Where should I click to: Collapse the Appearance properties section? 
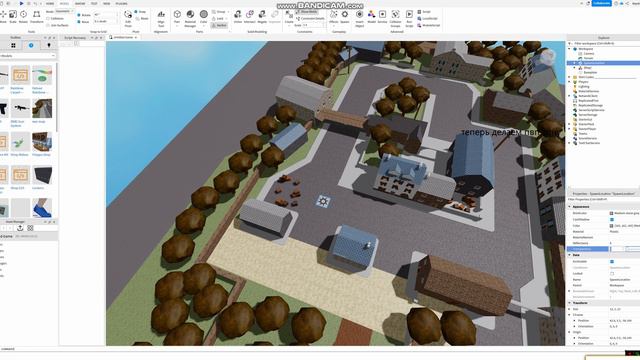click(x=570, y=207)
